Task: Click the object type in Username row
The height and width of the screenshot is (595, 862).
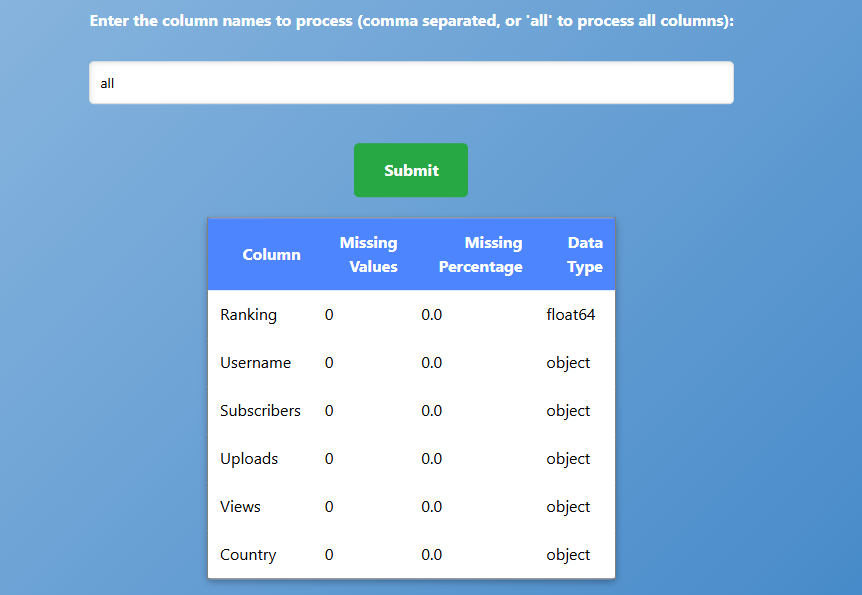Action: pos(568,362)
